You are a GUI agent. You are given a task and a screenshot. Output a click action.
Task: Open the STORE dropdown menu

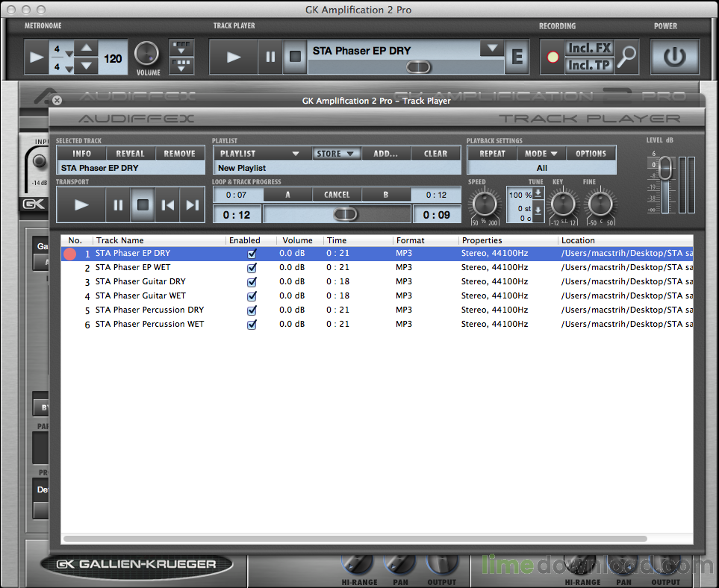pos(337,154)
